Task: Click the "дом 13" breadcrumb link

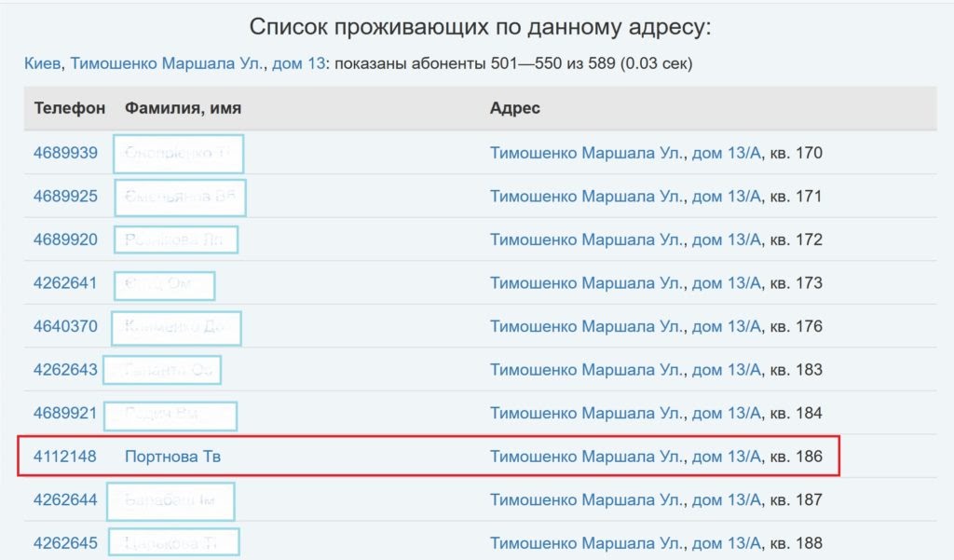Action: (x=297, y=64)
